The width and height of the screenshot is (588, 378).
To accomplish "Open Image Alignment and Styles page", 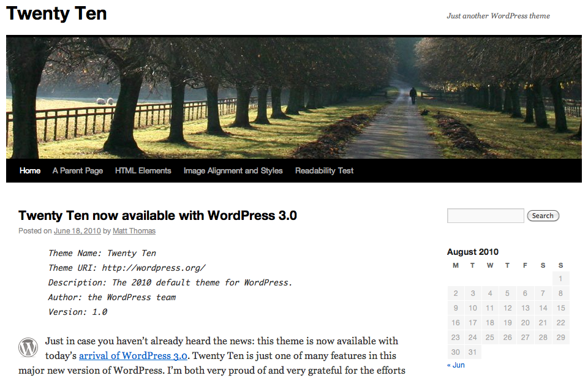I will [x=233, y=171].
